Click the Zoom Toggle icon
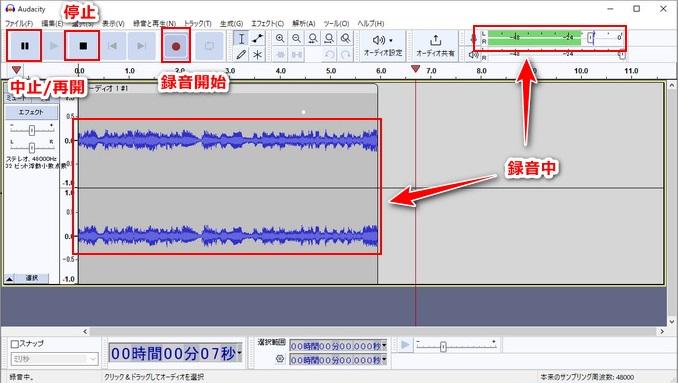This screenshot has height=383, width=678. [x=345, y=38]
